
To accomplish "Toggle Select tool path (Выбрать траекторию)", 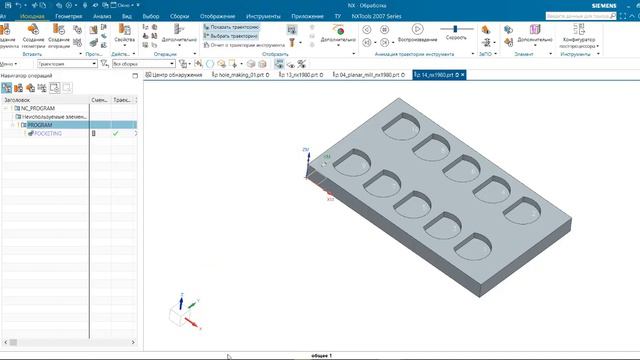I will click(x=231, y=36).
